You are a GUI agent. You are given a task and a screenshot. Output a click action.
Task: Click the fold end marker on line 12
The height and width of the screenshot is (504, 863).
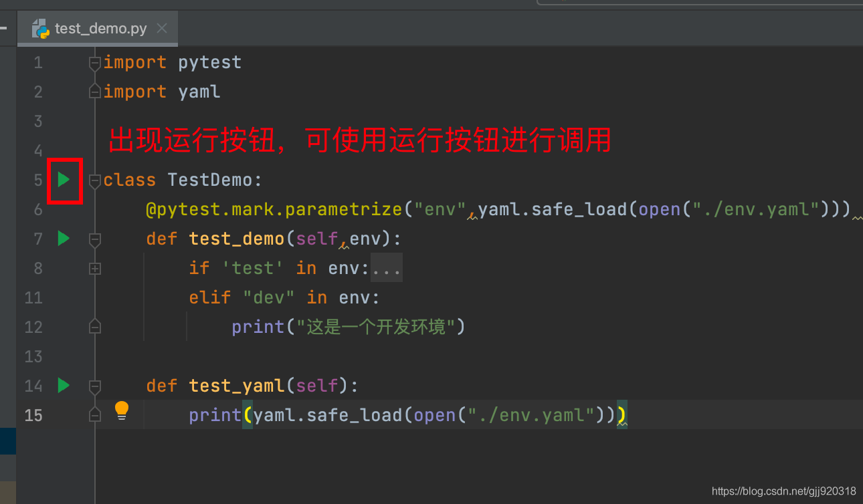95,327
